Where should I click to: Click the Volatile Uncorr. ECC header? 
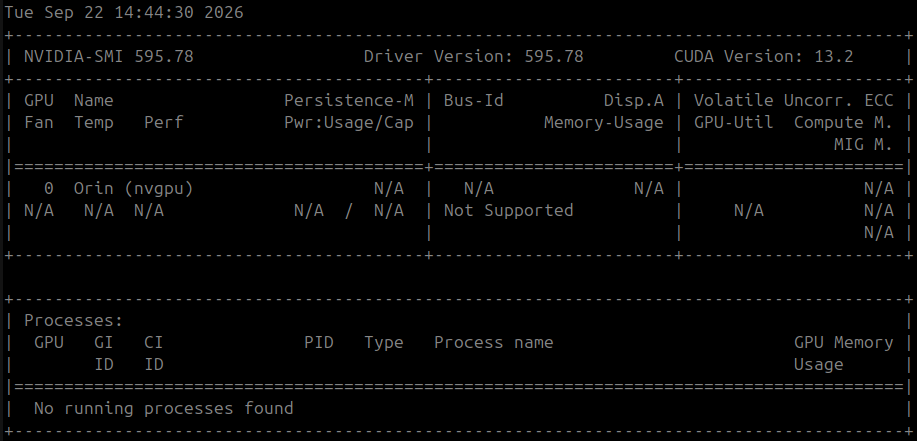coord(794,101)
